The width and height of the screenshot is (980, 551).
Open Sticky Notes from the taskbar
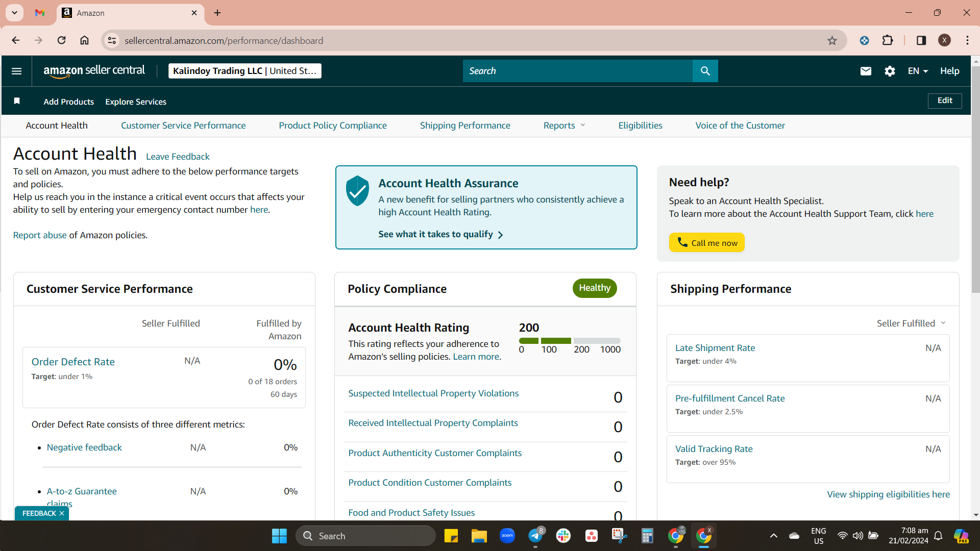point(451,536)
